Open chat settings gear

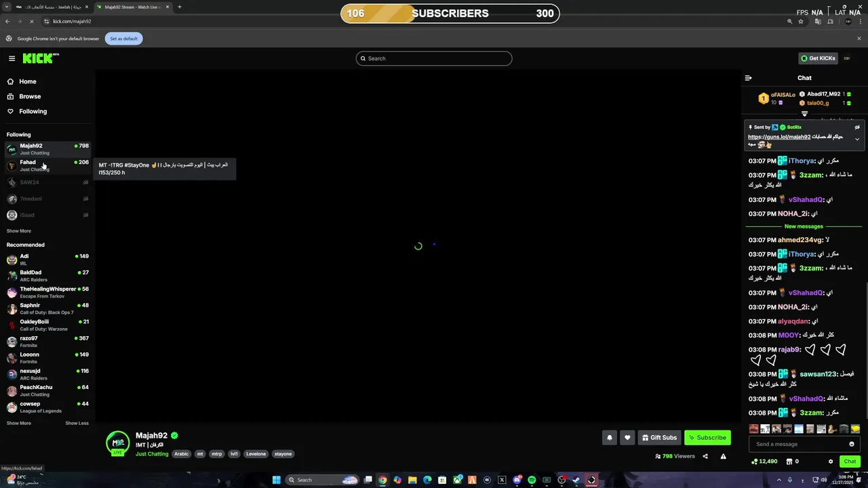(x=831, y=462)
